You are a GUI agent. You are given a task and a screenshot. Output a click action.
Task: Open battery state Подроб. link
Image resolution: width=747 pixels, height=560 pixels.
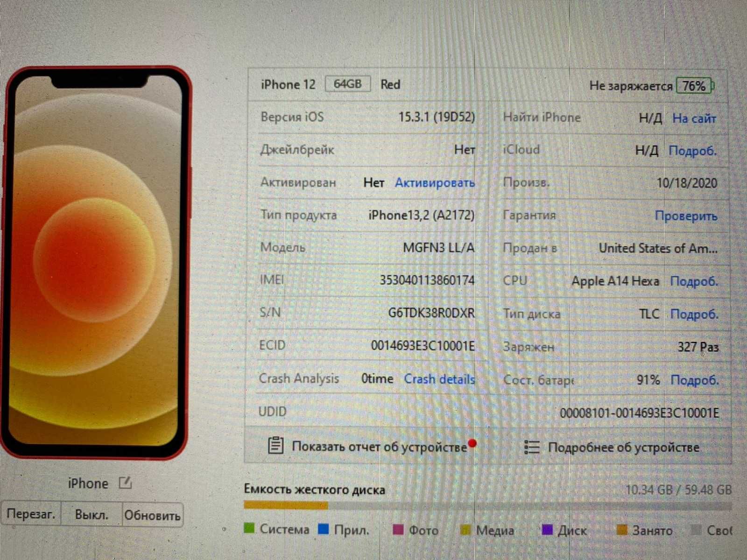tap(695, 380)
